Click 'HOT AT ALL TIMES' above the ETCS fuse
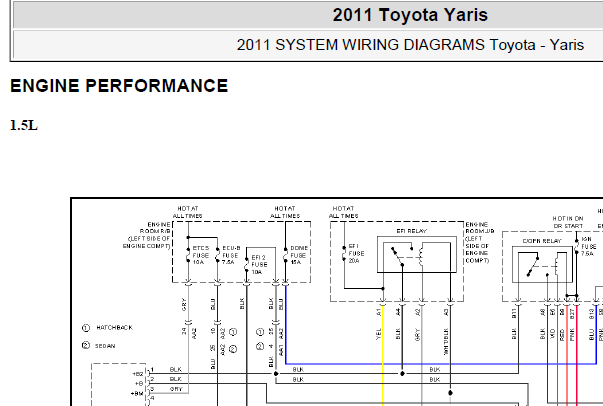Viewport: 603px width, 406px height. 188,212
